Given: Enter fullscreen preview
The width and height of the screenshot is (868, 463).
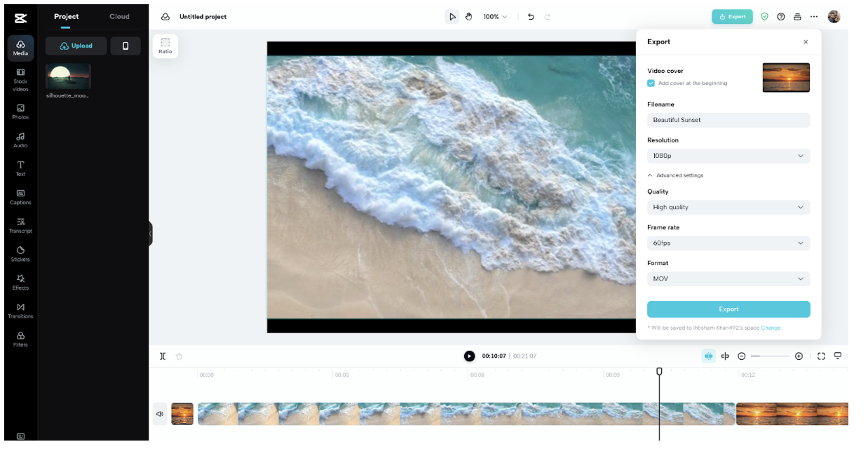Looking at the screenshot, I should (x=821, y=356).
